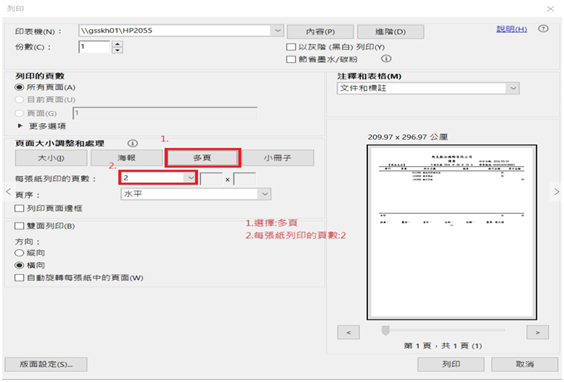Click the pages-per-sheet columns field
Viewport: 564px width, 382px height.
(x=211, y=179)
